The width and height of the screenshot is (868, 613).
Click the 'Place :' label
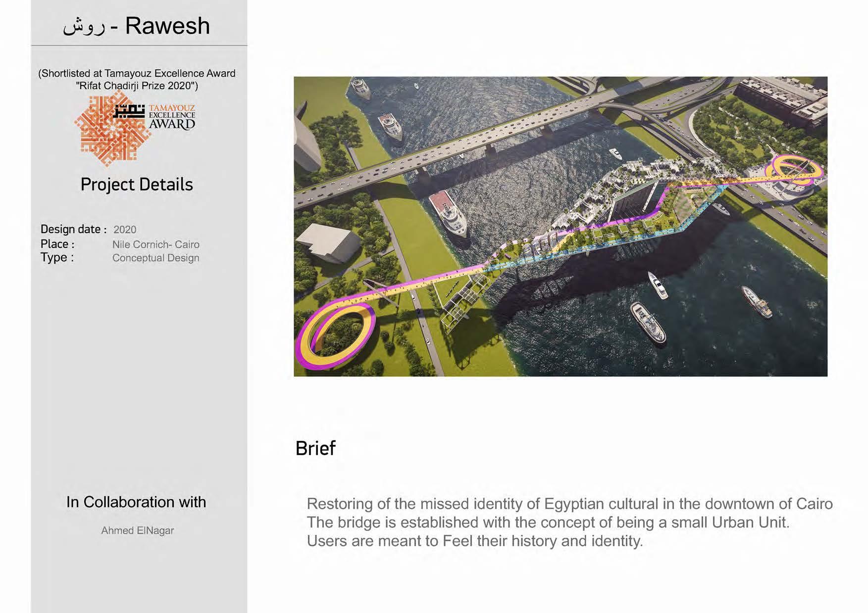coord(57,244)
